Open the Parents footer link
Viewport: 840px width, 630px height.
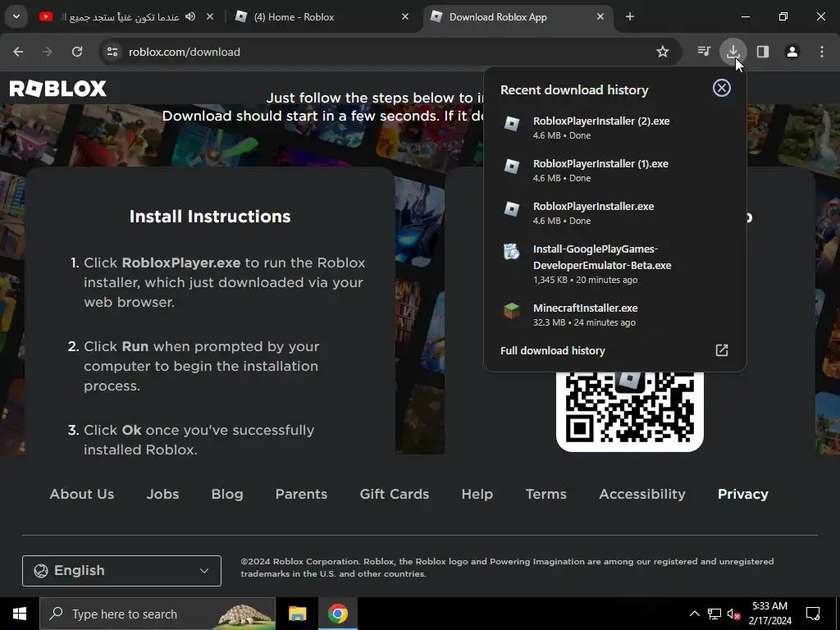(x=301, y=494)
